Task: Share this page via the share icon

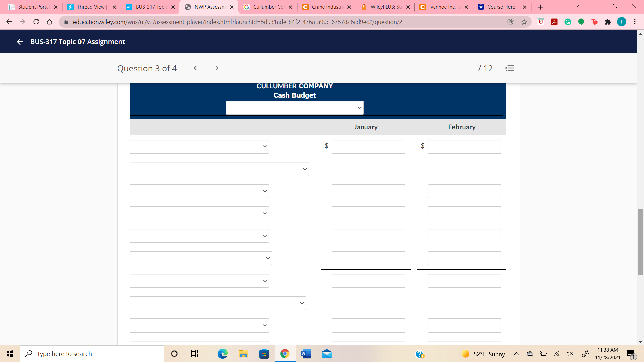Action: click(511, 22)
